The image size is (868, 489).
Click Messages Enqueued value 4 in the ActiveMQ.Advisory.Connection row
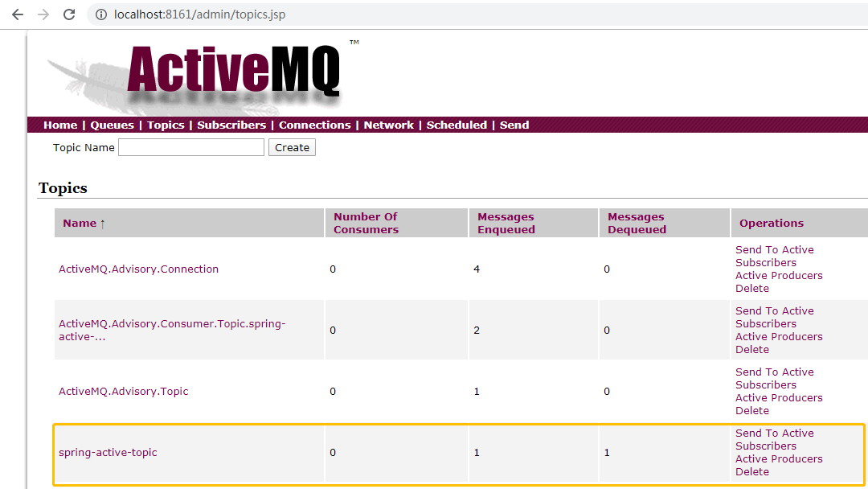(477, 269)
